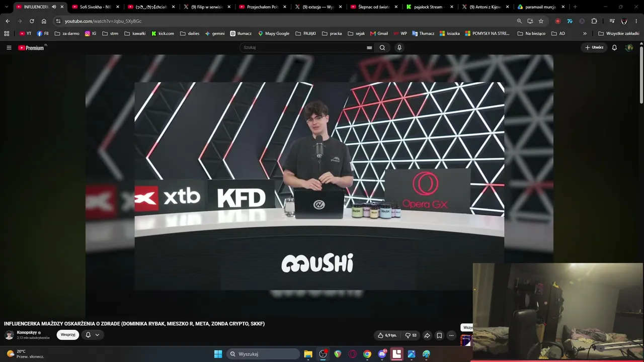Show more bookmarks with the overflow chevron

[x=585, y=34]
